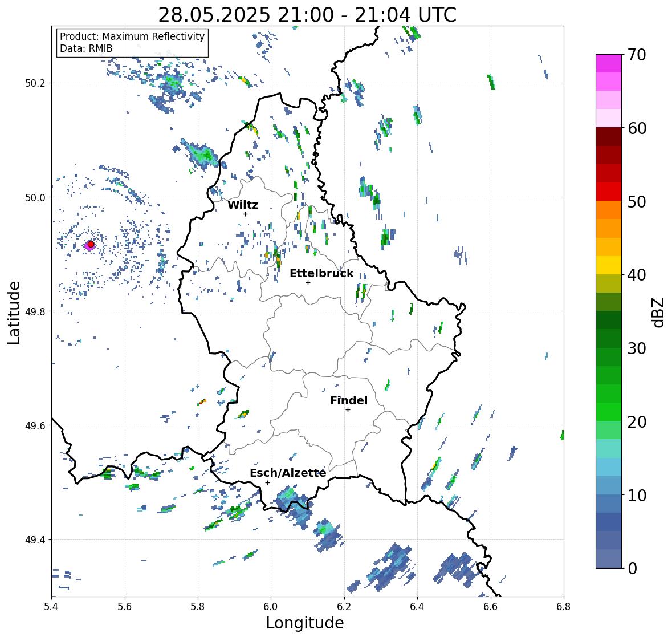Click the dBZ colorbar label
The width and height of the screenshot is (672, 637).
click(659, 312)
